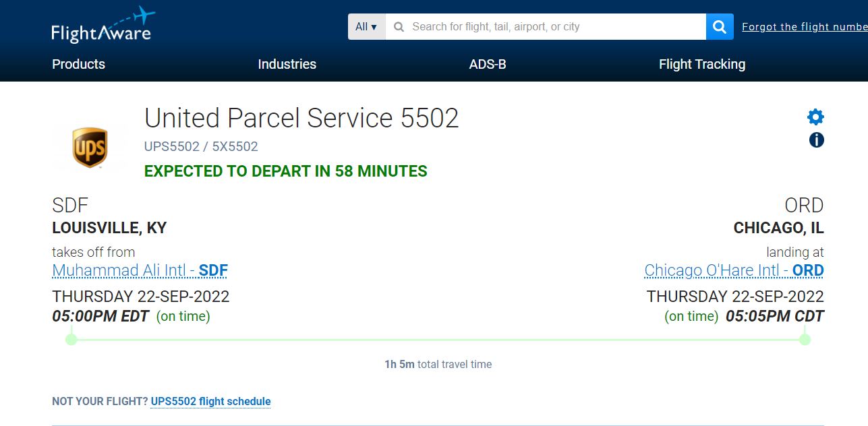Screen dimensions: 868x426
Task: Click the United Parcel Service 5502 heading
Action: [x=301, y=118]
